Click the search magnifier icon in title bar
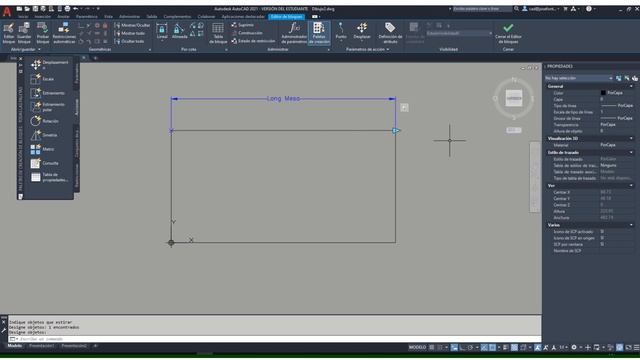 click(516, 9)
